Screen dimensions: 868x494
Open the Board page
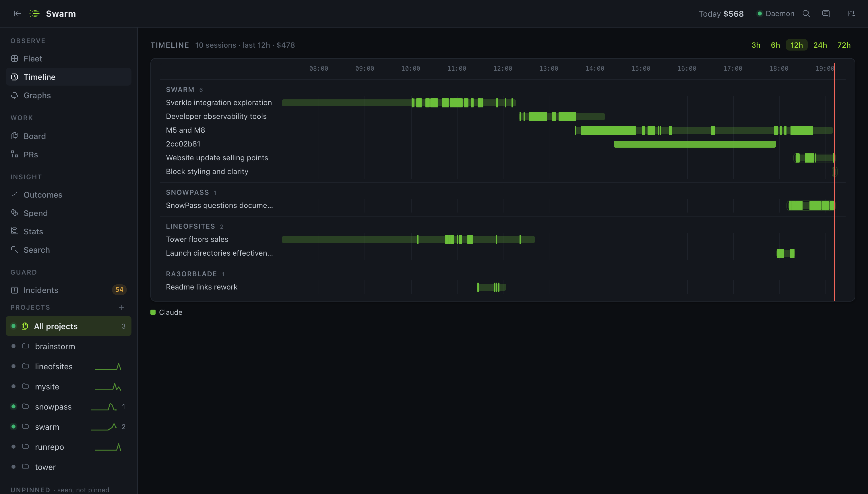pyautogui.click(x=69, y=136)
